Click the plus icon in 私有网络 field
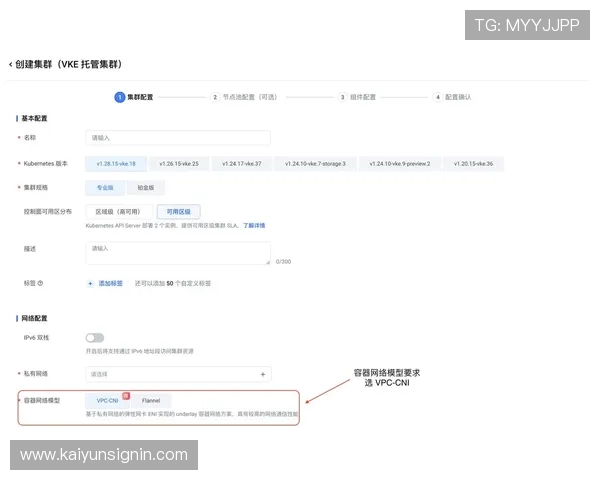Image resolution: width=600 pixels, height=480 pixels. click(263, 374)
